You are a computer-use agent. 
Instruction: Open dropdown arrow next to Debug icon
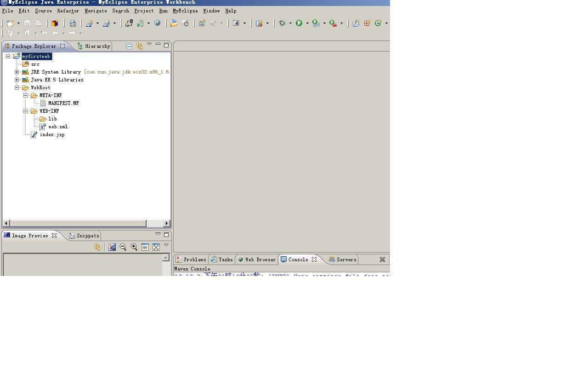coord(290,23)
